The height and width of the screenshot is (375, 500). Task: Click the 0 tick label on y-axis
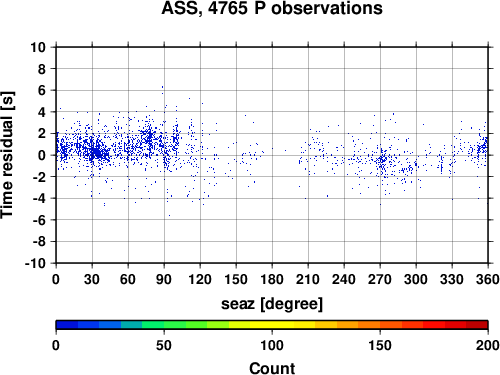click(42, 155)
